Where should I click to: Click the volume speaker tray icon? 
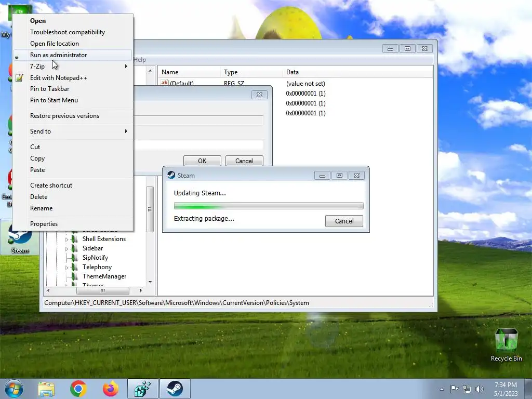click(x=480, y=389)
